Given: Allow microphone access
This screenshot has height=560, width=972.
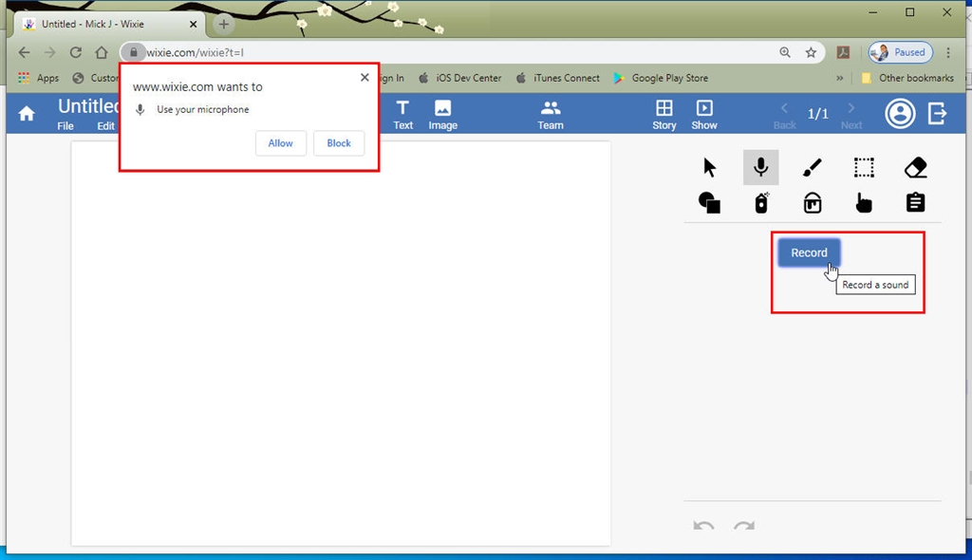Looking at the screenshot, I should 280,143.
